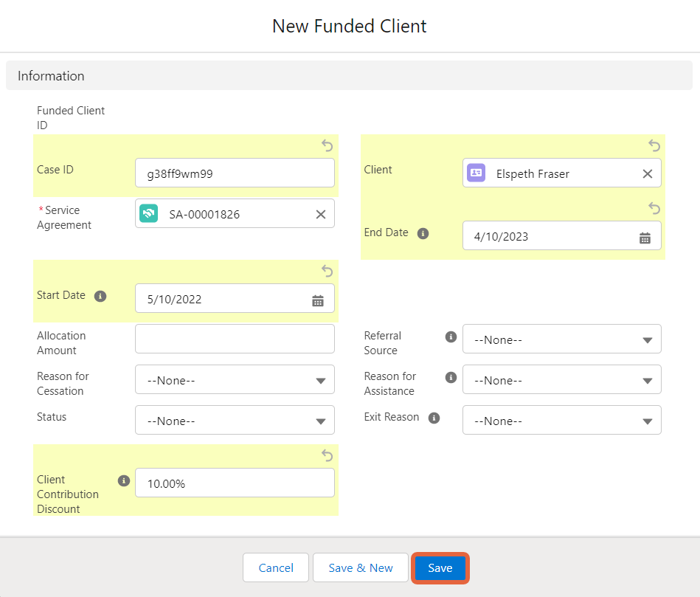Image resolution: width=700 pixels, height=597 pixels.
Task: Open the Reason for Assistance dropdown
Action: click(x=561, y=379)
